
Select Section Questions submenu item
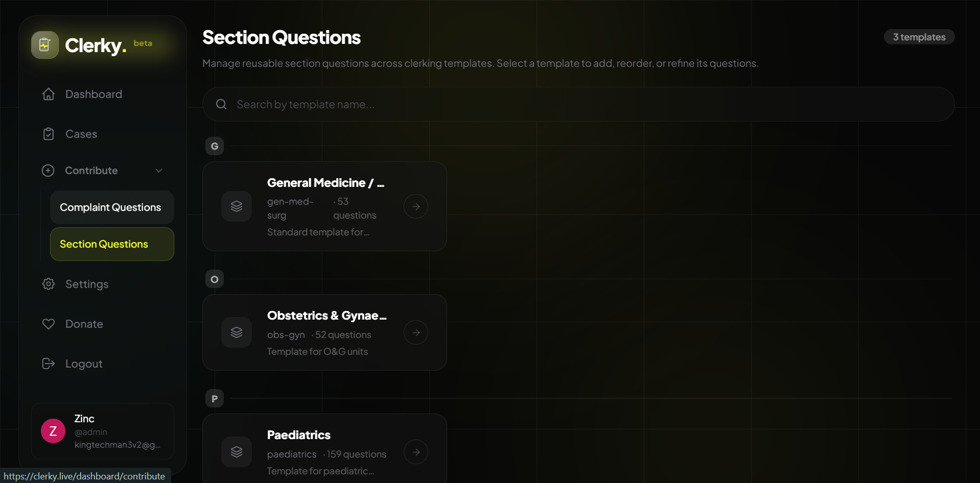(x=112, y=244)
